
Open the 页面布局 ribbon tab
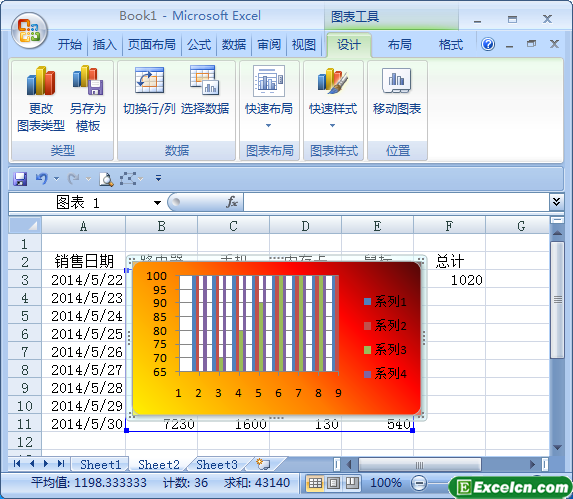152,45
